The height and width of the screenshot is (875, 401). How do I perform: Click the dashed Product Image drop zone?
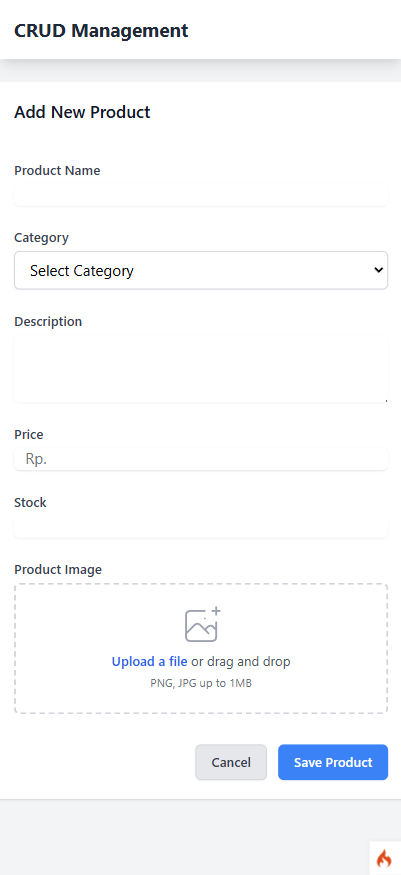click(x=201, y=648)
